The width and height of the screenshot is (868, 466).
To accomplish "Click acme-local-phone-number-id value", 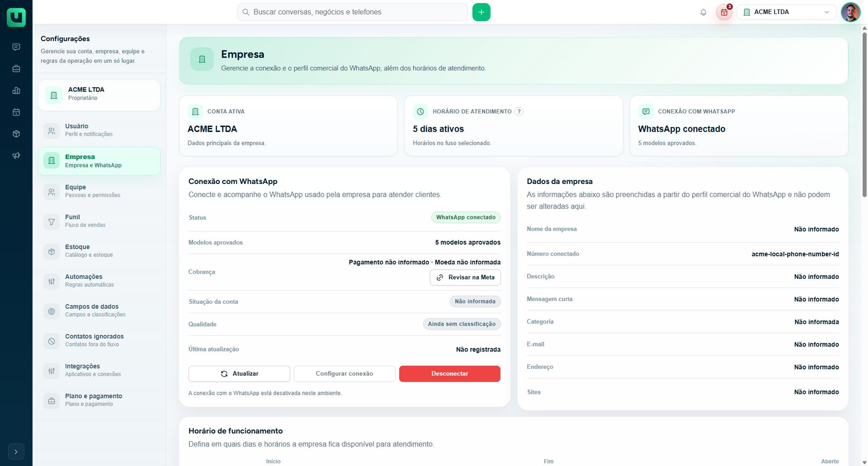I will coord(795,254).
